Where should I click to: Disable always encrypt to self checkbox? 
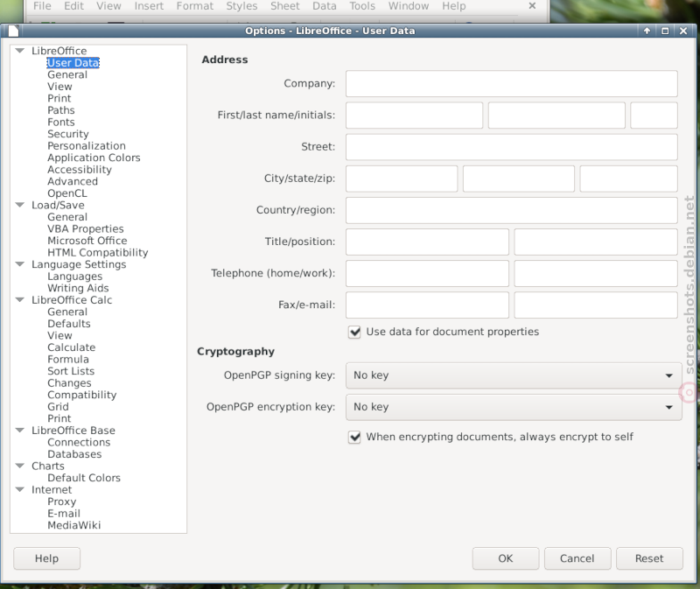click(x=354, y=438)
